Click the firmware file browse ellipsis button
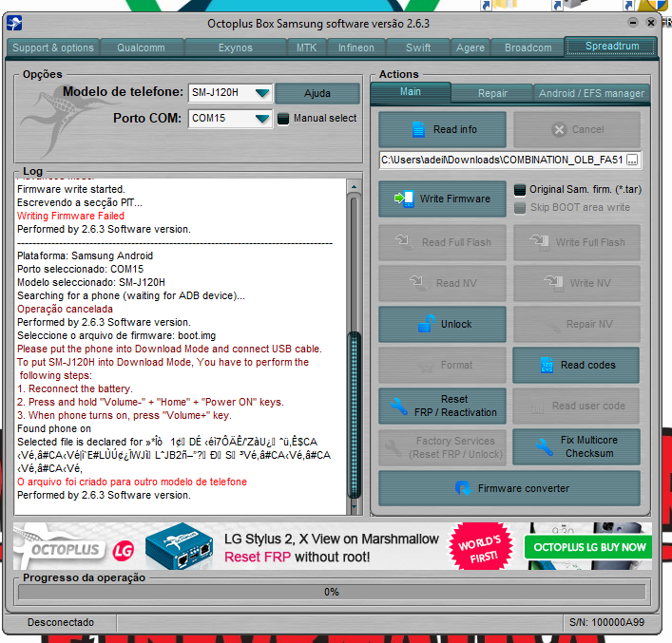 [x=632, y=161]
